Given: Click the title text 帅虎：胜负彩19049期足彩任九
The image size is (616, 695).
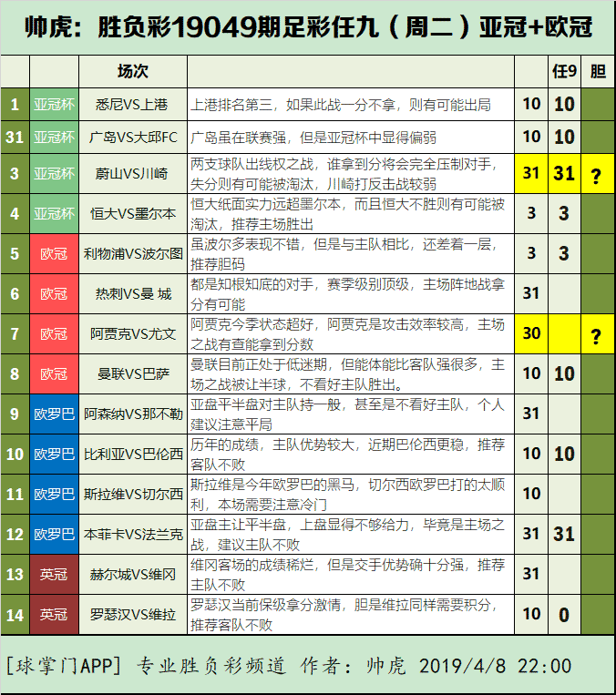Looking at the screenshot, I should pos(201,27).
